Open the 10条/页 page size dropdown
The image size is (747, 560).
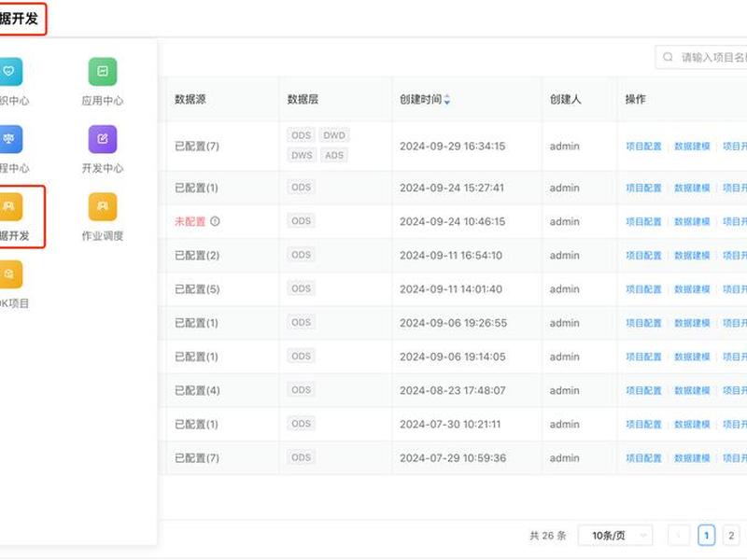615,536
